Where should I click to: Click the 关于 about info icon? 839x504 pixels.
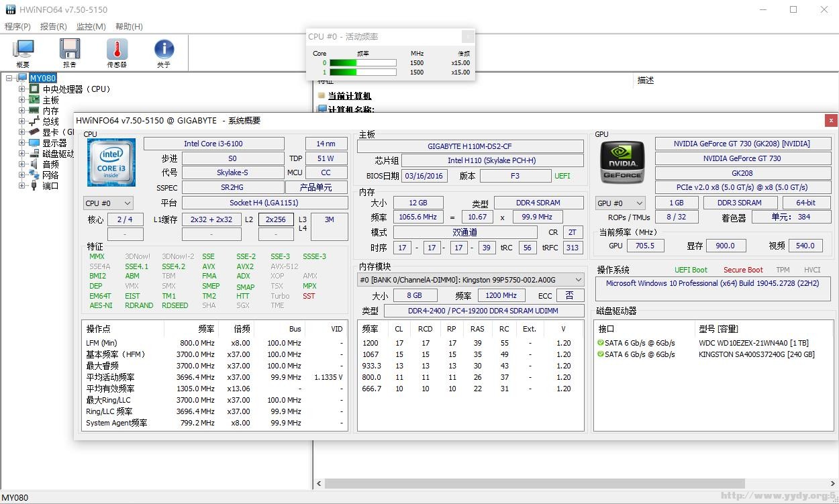coord(164,50)
